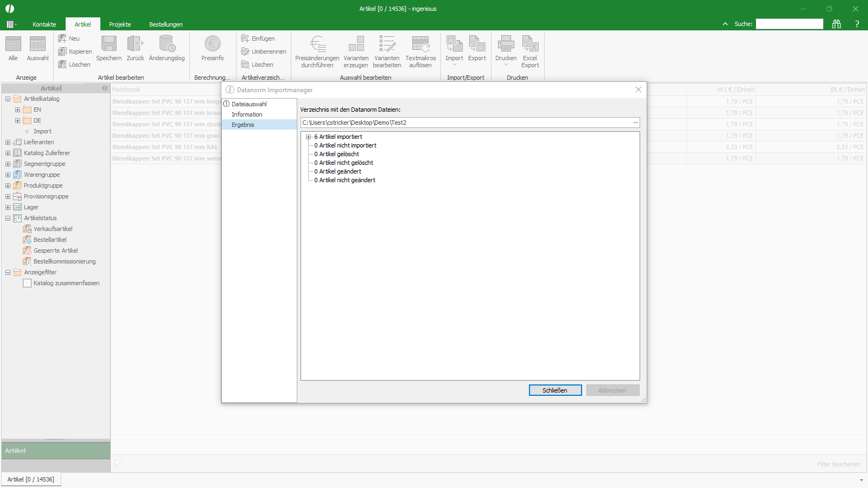Collapse the Artikelkatalog tree node
The image size is (868, 488).
tap(8, 99)
